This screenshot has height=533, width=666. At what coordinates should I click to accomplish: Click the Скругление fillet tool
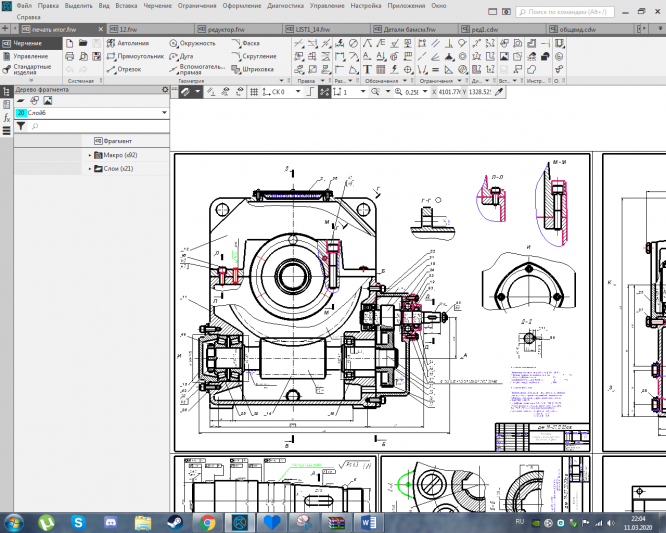coord(256,57)
